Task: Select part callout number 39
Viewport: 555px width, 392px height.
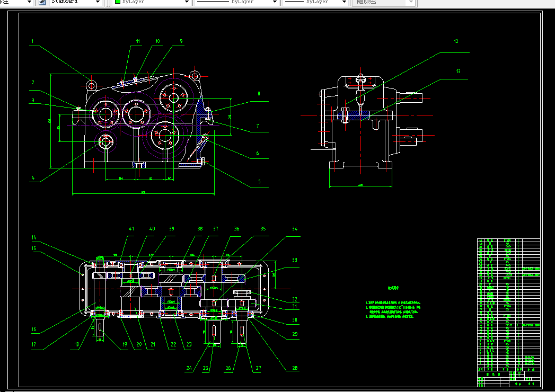Action: point(171,229)
